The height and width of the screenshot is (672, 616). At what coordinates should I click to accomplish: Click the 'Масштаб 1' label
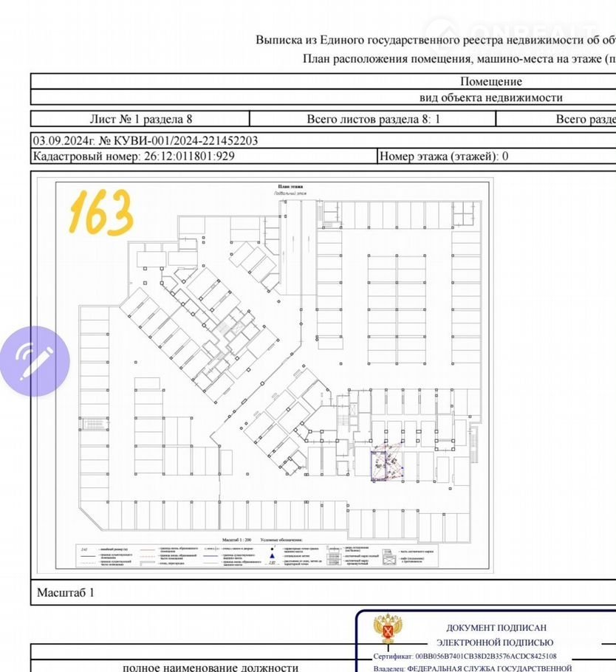click(66, 592)
